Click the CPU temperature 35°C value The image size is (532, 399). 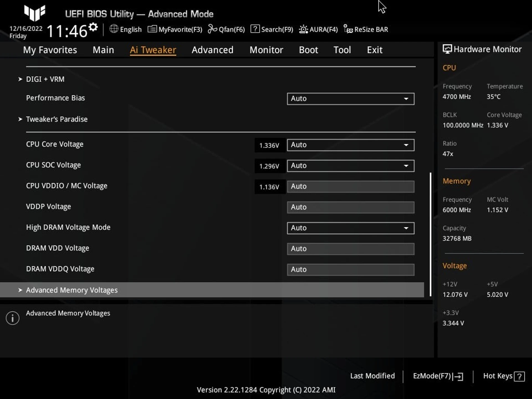click(x=494, y=97)
